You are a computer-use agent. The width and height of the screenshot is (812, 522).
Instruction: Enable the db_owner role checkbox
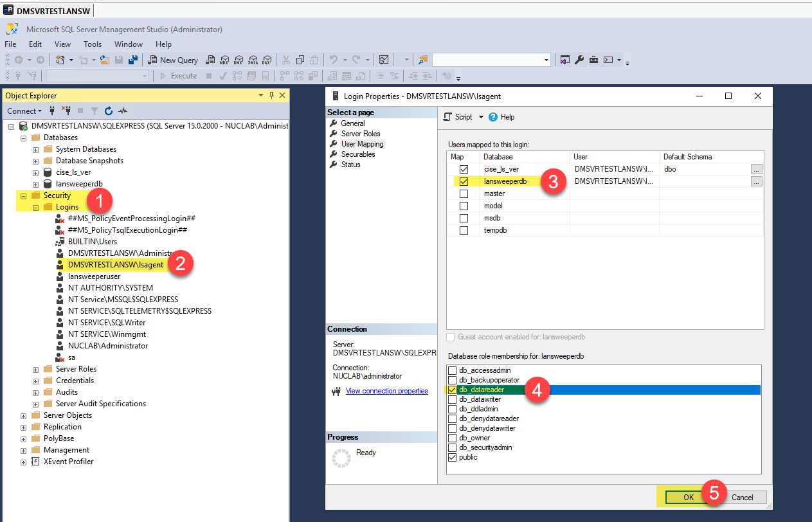[x=453, y=438]
